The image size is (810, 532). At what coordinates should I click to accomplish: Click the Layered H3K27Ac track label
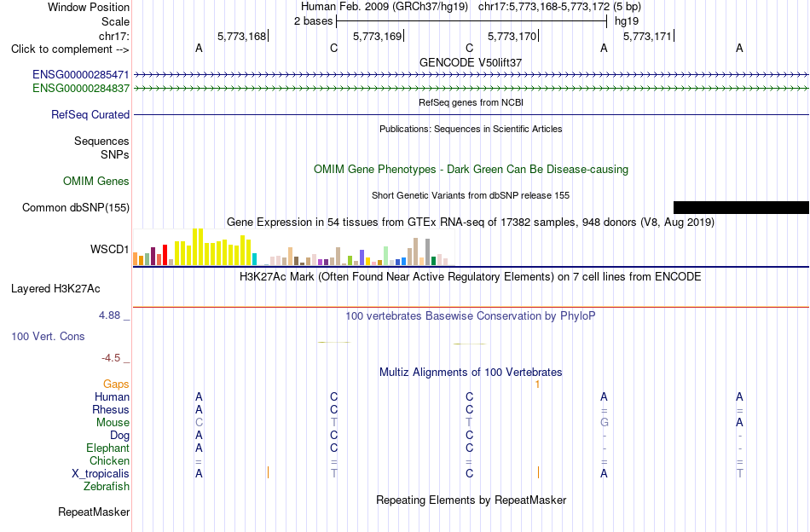[55, 289]
